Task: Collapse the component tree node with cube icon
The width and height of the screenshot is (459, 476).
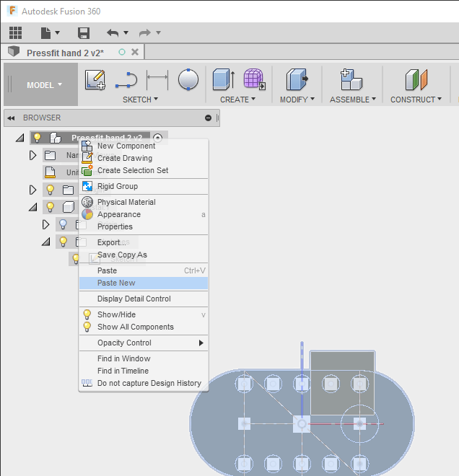Action: tap(32, 207)
